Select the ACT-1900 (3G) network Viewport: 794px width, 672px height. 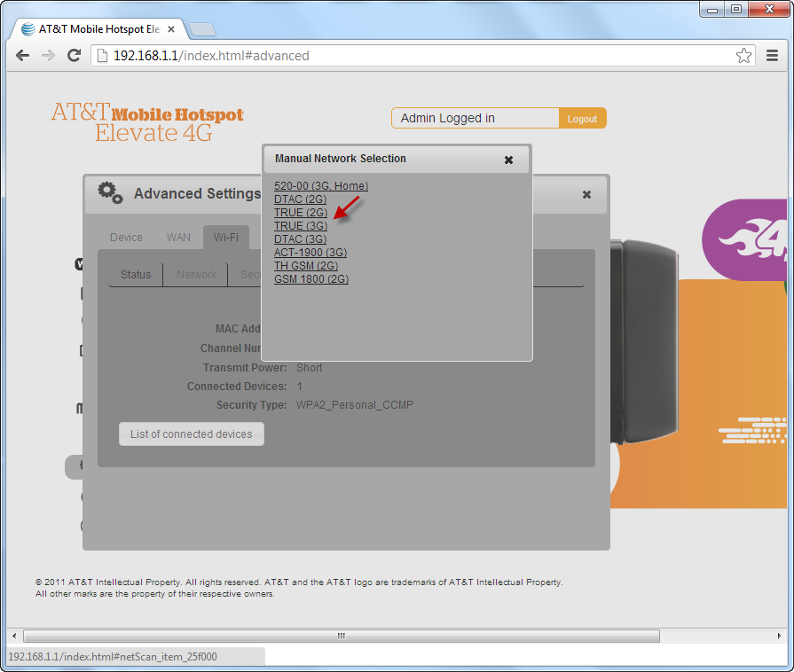click(311, 252)
